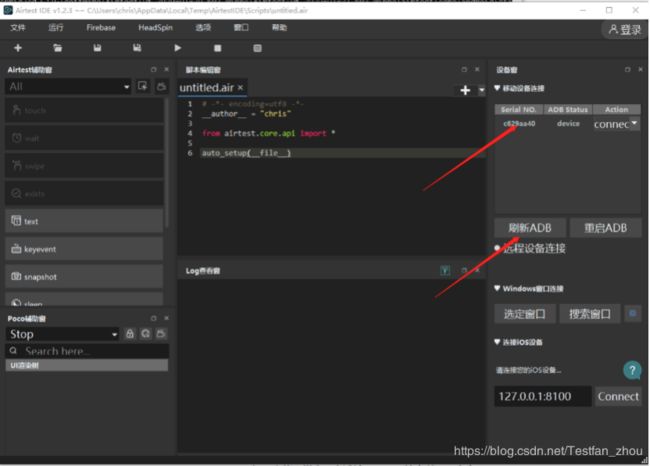This screenshot has width=650, height=466.
Task: Select the keyevent command
Action: coord(84,249)
